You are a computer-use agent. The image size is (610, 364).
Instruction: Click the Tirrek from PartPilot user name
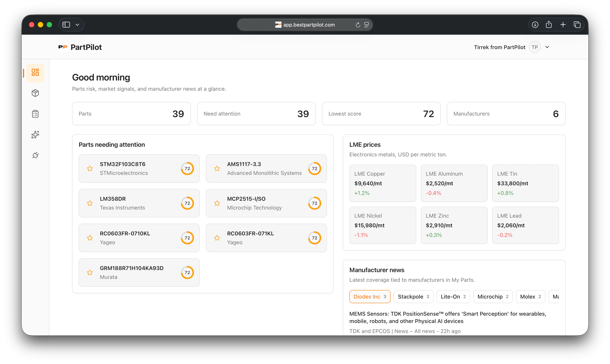[499, 47]
